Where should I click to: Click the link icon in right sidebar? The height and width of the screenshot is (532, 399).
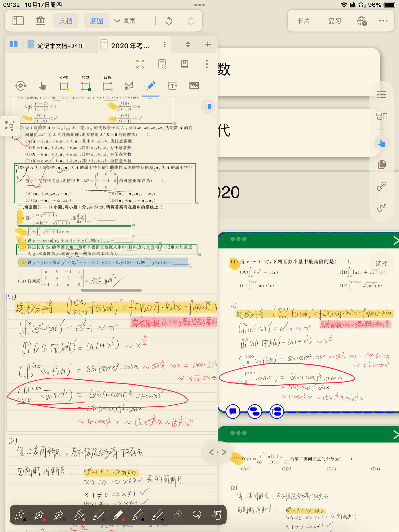(x=382, y=186)
